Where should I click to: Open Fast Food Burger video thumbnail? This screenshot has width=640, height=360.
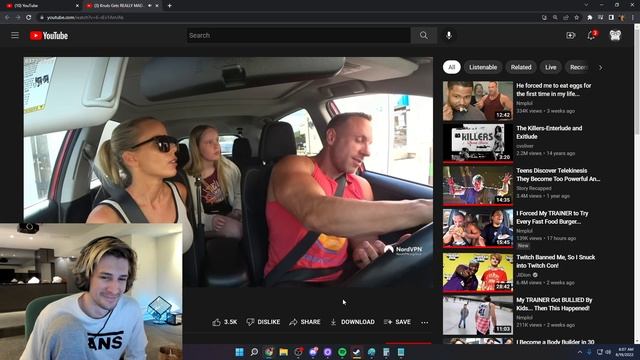(478, 228)
